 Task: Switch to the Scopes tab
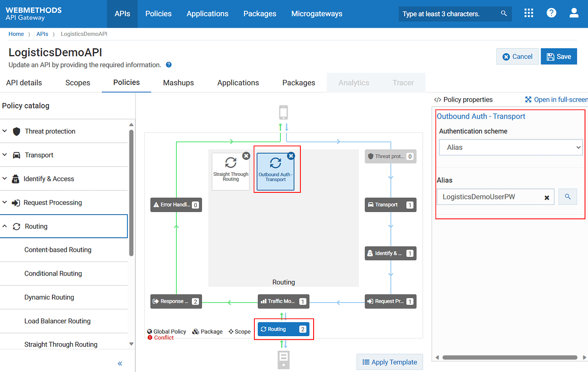coord(78,83)
